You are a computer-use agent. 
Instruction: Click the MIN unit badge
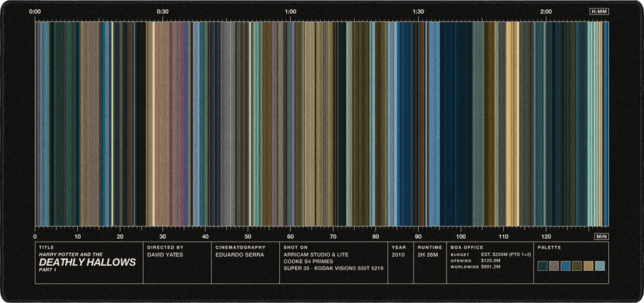(601, 237)
